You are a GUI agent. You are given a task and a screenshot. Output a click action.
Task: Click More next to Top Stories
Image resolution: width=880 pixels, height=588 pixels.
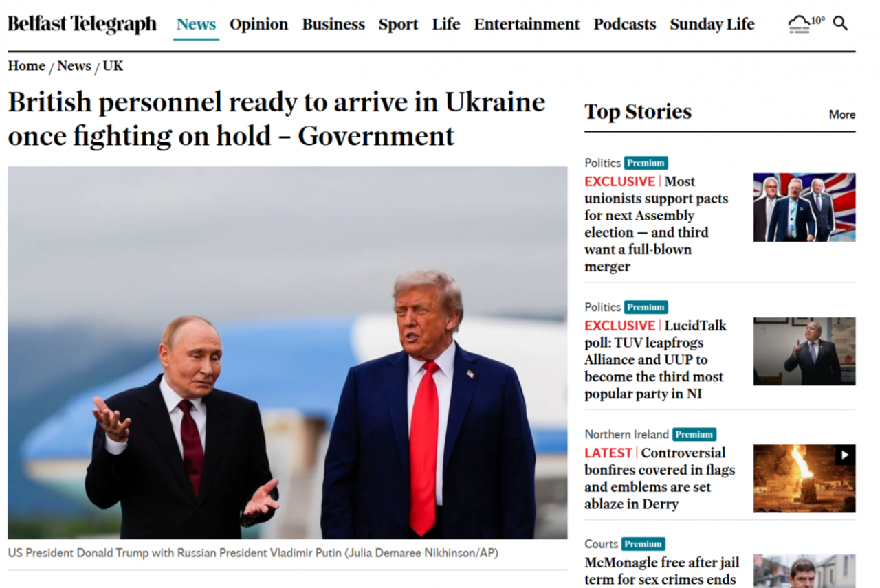842,115
